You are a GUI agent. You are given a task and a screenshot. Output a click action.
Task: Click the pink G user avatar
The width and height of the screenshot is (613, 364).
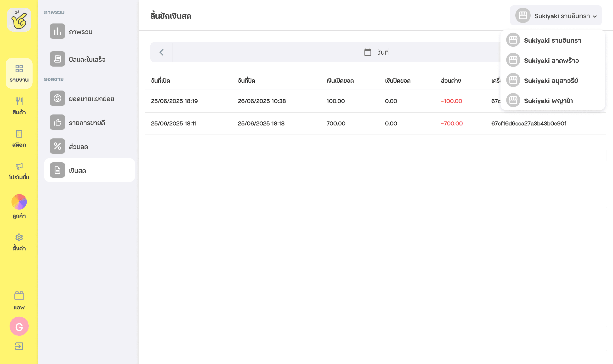(x=19, y=326)
